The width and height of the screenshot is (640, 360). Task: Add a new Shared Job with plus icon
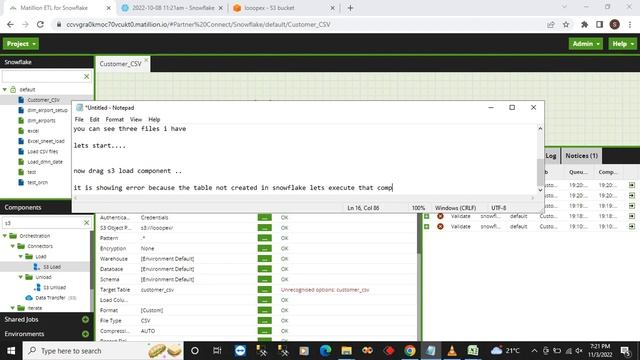[85, 320]
